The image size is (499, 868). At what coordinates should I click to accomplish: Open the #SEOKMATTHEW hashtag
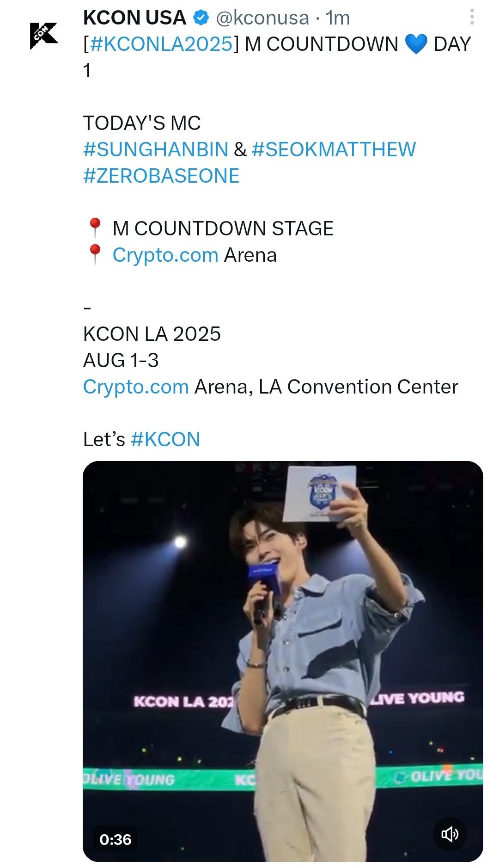point(334,149)
